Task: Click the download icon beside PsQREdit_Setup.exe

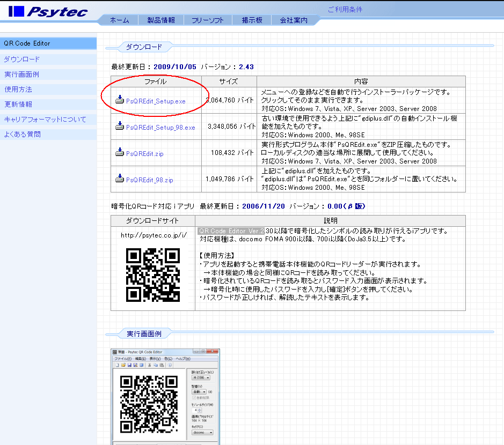Action: pos(120,100)
